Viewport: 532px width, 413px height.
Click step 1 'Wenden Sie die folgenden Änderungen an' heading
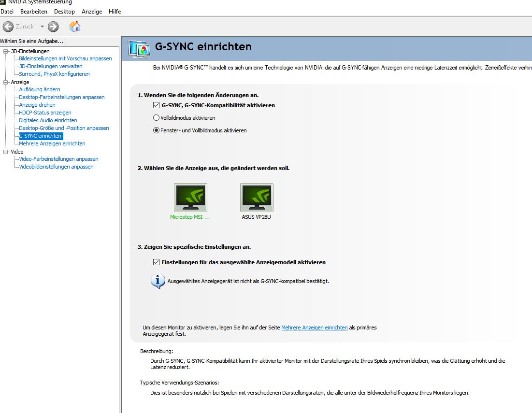(x=198, y=95)
